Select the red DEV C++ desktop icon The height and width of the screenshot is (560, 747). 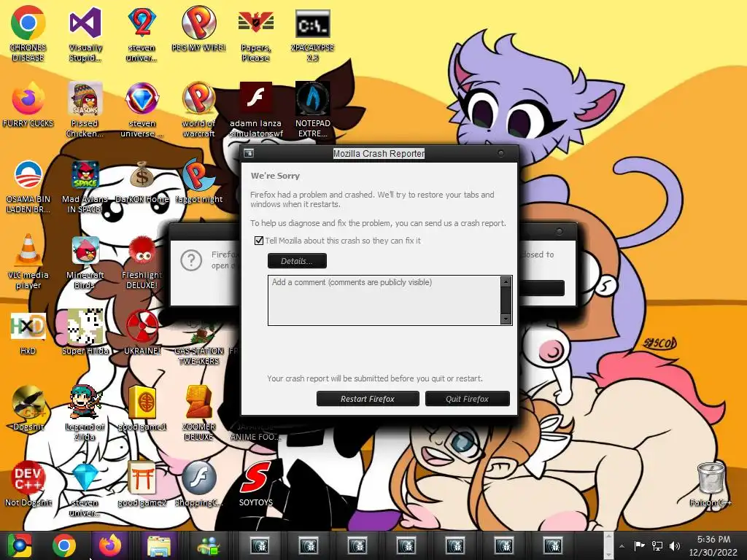click(x=28, y=483)
